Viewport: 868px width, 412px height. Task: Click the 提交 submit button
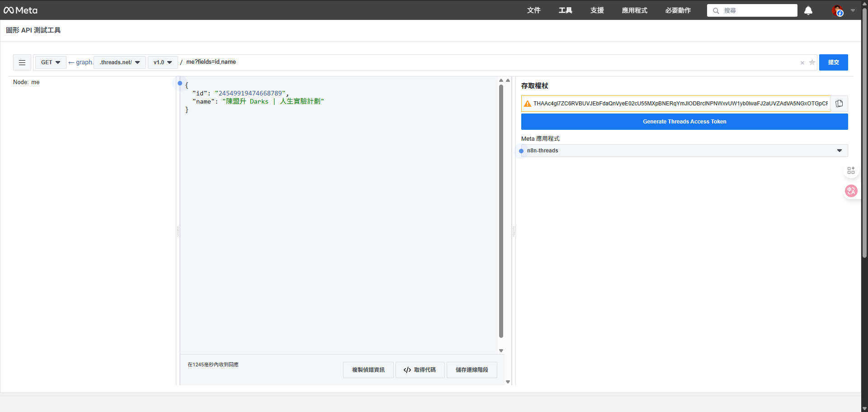coord(834,62)
